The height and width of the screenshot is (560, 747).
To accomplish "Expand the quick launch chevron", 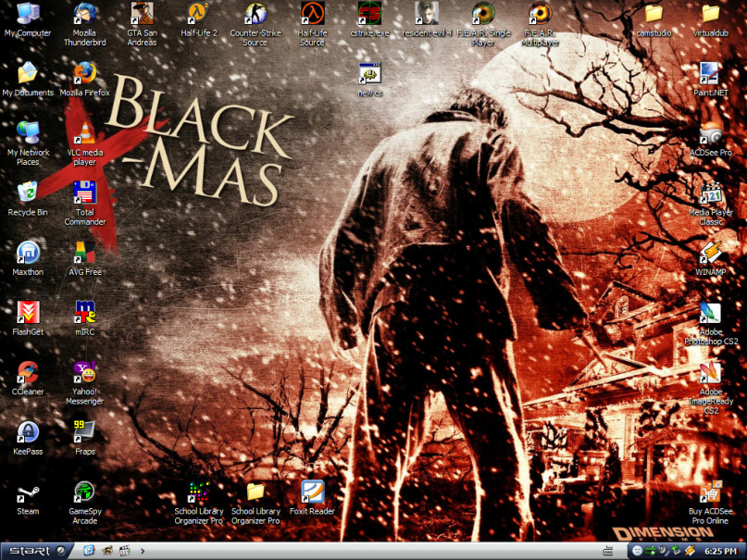I will pos(143,551).
